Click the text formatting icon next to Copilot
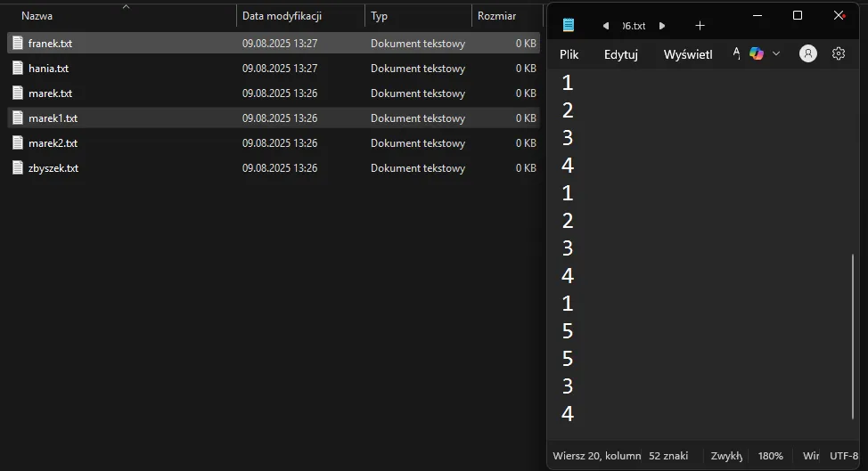This screenshot has width=868, height=471. click(x=736, y=54)
